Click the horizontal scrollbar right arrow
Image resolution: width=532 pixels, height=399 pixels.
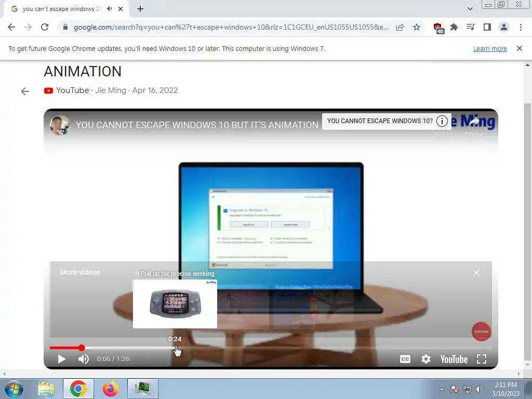[x=519, y=374]
